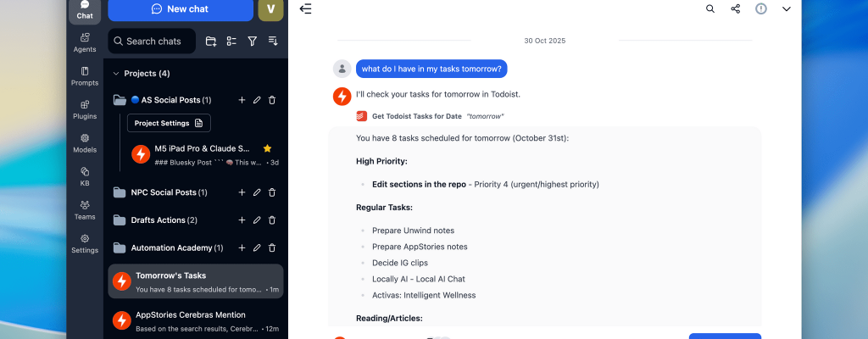868x339 pixels.
Task: Open the sort chats dropdown
Action: click(273, 41)
